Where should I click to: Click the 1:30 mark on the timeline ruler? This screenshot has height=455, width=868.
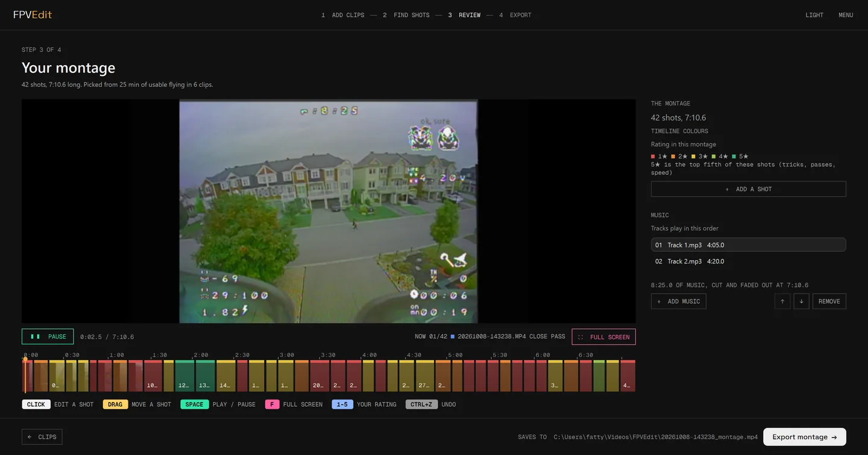click(160, 355)
